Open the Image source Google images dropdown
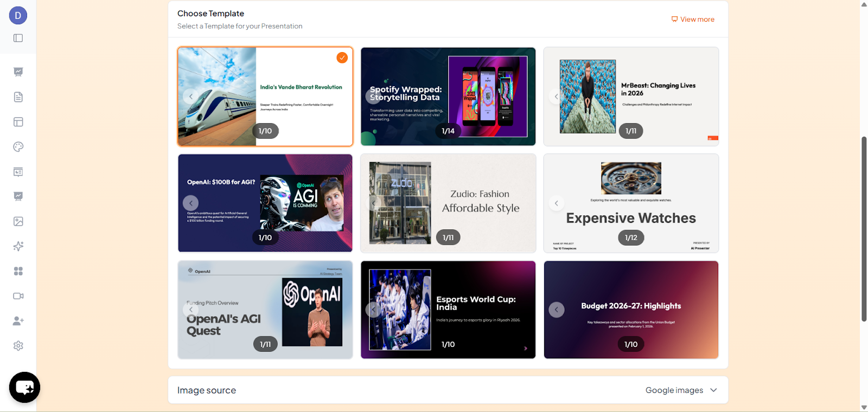Viewport: 868px width, 412px height. click(681, 390)
